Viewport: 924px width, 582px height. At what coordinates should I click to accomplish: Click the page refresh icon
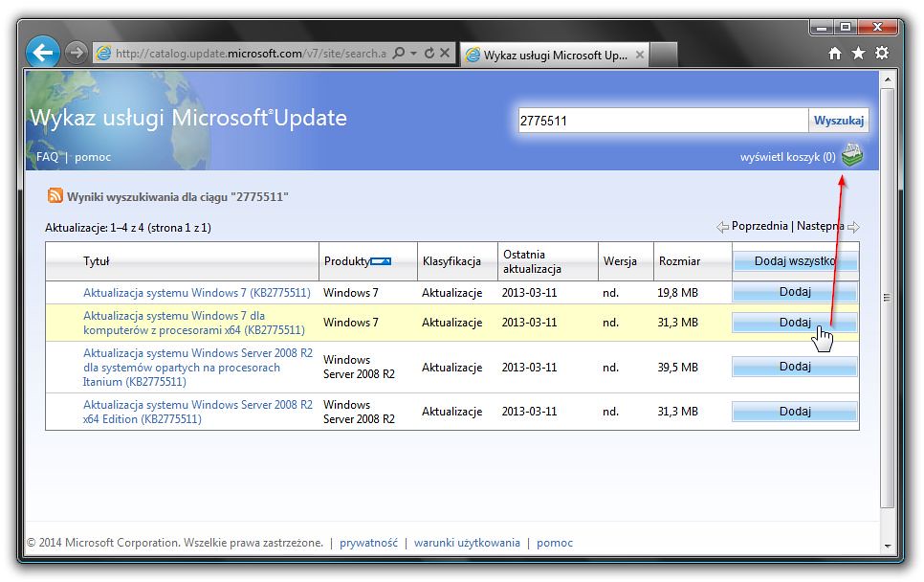click(429, 53)
